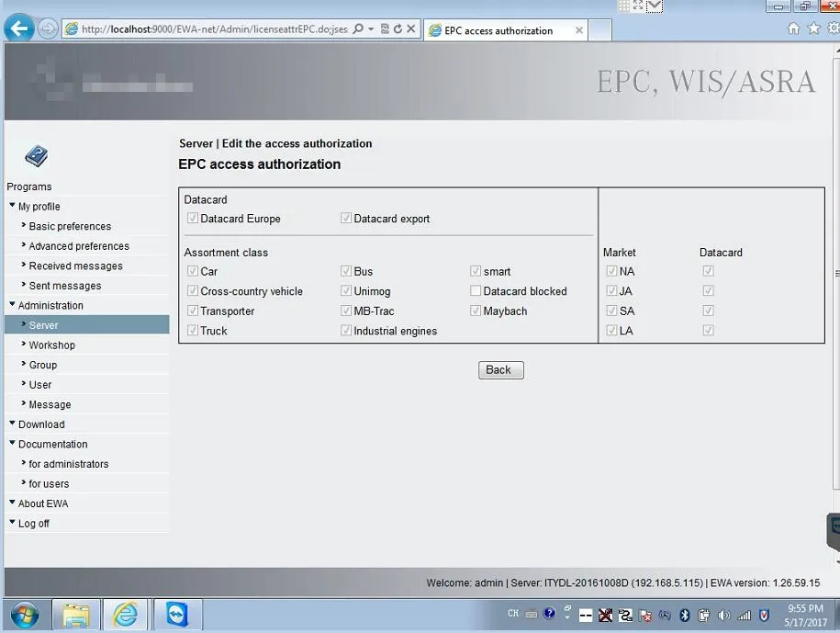Toggle the Datacard export checkbox
Viewport: 840px width, 633px height.
346,218
